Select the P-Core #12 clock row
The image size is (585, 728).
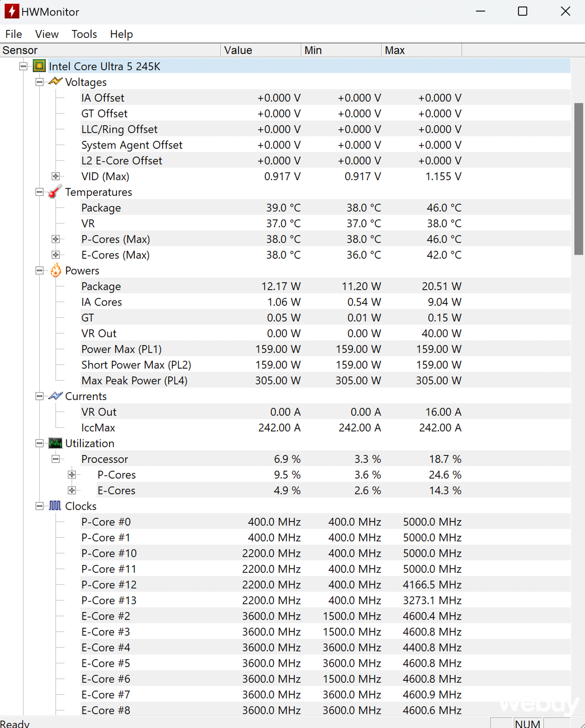click(x=325, y=584)
